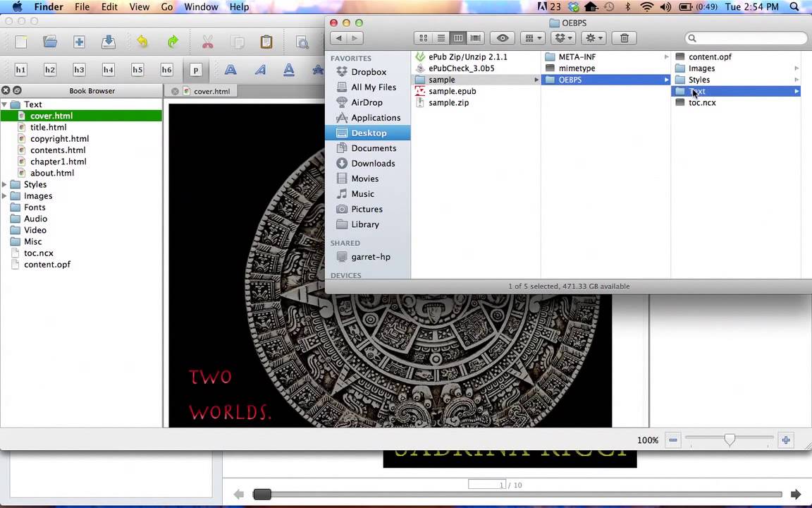This screenshot has height=508, width=812.
Task: Select Applications in Finder sidebar
Action: click(x=376, y=118)
